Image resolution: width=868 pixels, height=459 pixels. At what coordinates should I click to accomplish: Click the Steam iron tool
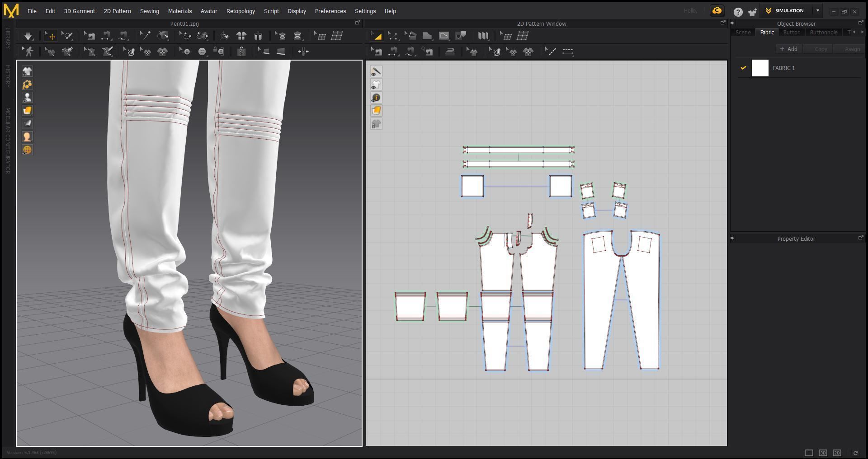(x=450, y=52)
